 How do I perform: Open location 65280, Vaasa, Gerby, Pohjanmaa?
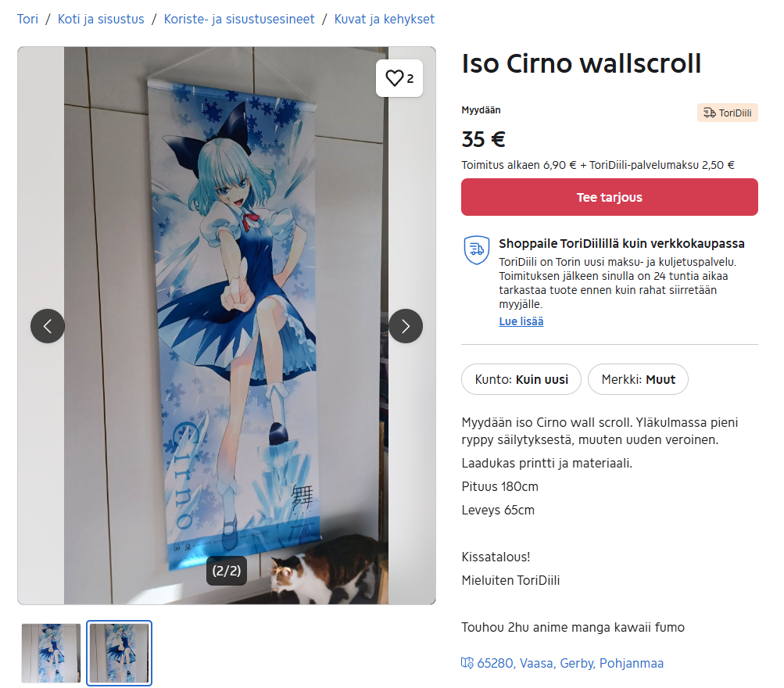click(570, 663)
